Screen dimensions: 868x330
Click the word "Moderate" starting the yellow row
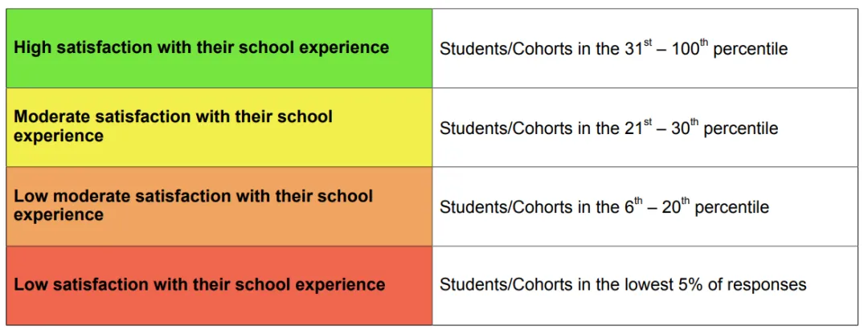(52, 116)
